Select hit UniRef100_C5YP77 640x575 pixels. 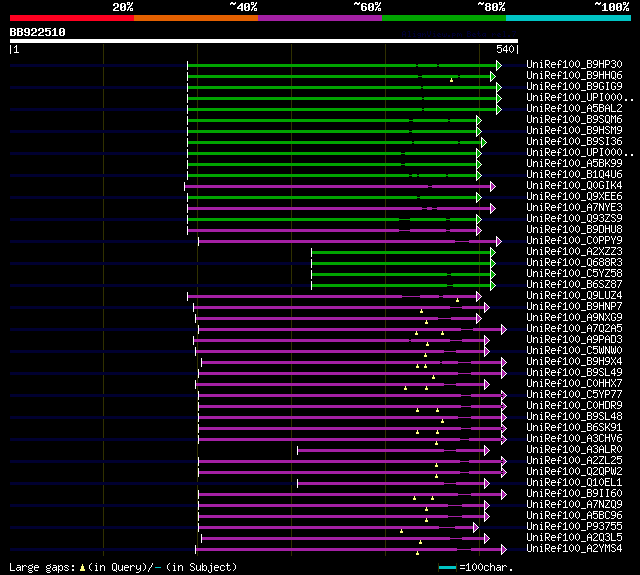574,395
